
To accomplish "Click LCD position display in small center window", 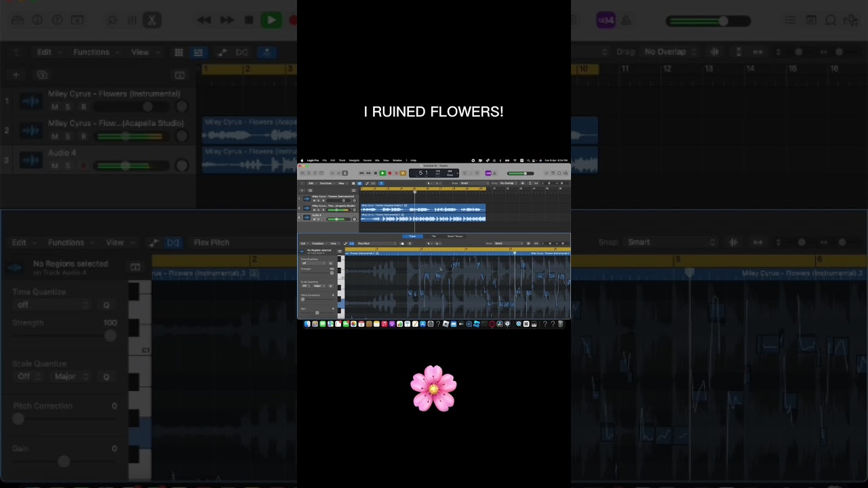I will coord(423,173).
